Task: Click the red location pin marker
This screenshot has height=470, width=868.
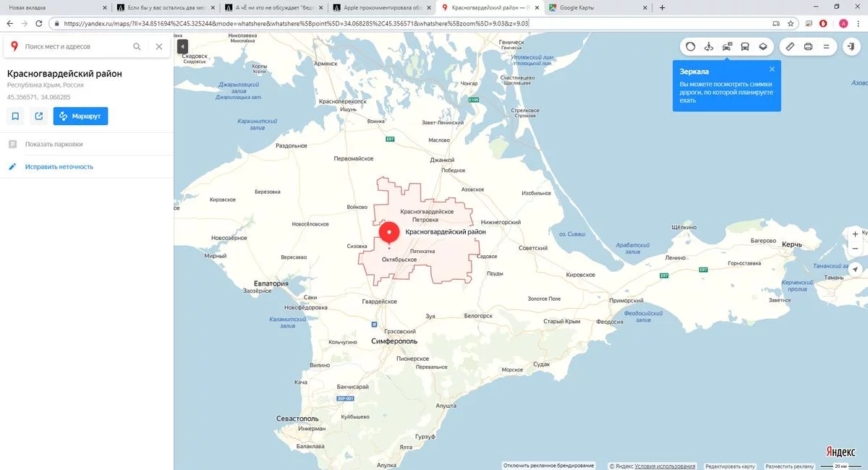Action: click(389, 234)
